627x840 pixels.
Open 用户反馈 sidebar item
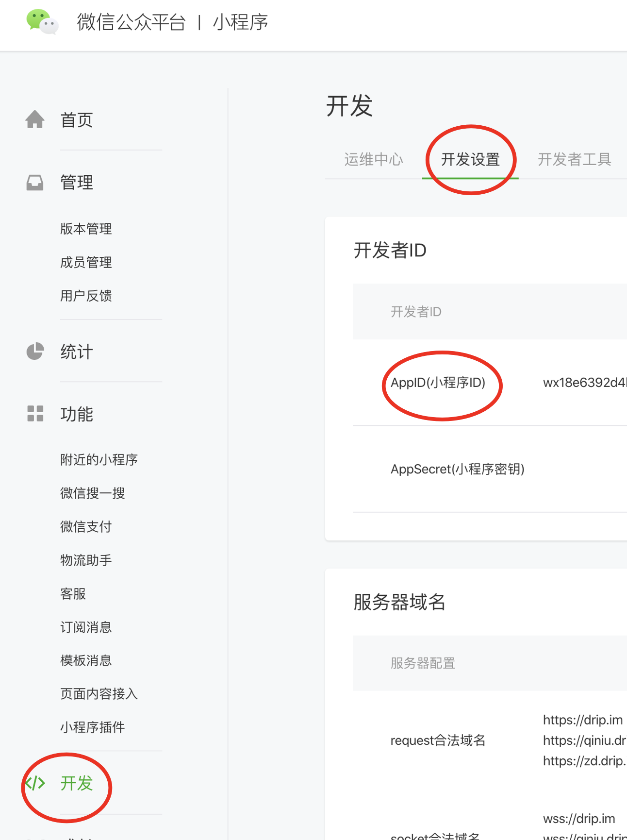[86, 296]
